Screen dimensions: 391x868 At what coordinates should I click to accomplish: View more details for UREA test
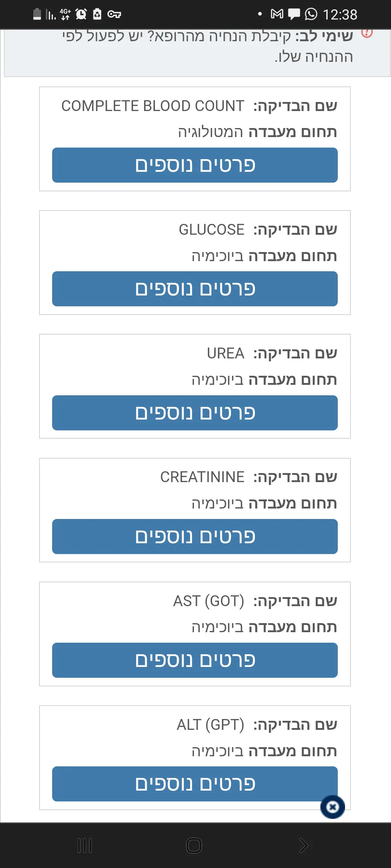195,413
